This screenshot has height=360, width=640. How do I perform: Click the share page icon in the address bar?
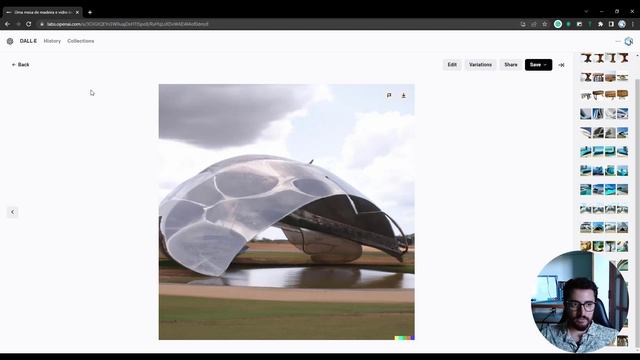[533, 24]
